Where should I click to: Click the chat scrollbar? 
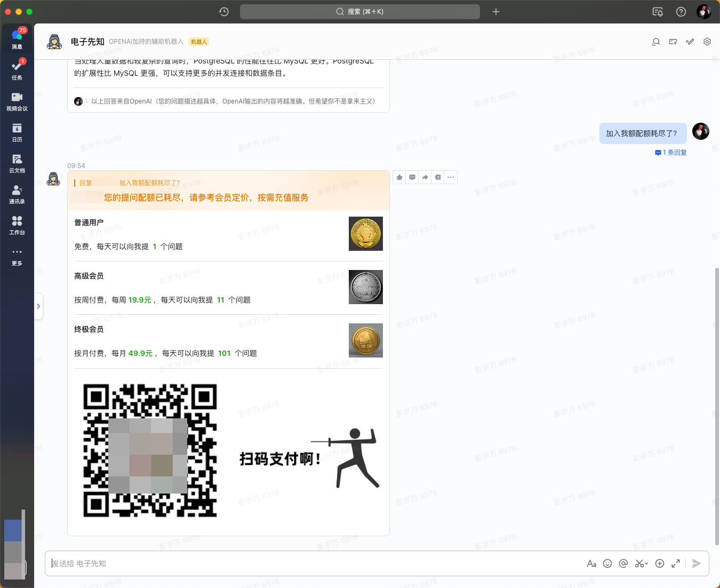pyautogui.click(x=717, y=406)
